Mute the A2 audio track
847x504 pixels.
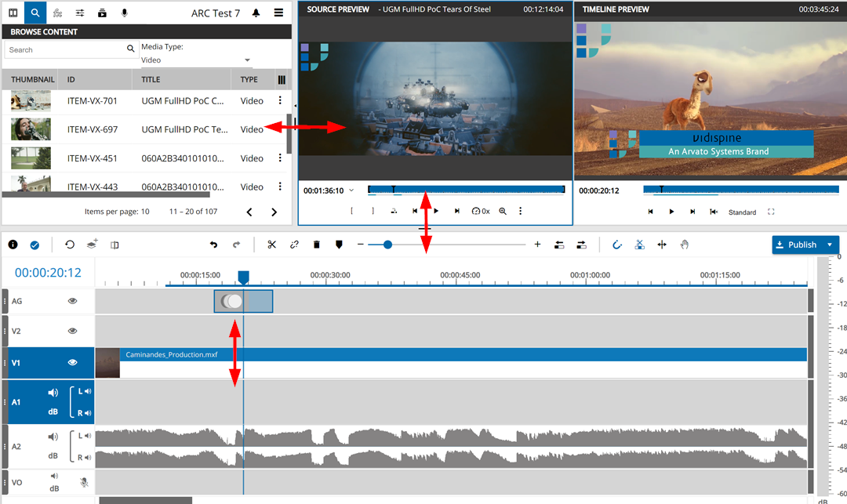pyautogui.click(x=53, y=437)
